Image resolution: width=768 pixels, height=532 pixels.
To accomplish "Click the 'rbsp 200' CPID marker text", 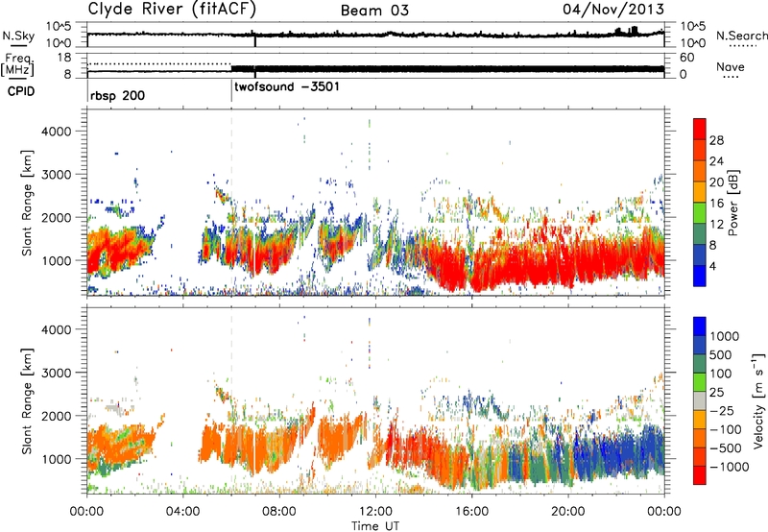I will (x=117, y=95).
